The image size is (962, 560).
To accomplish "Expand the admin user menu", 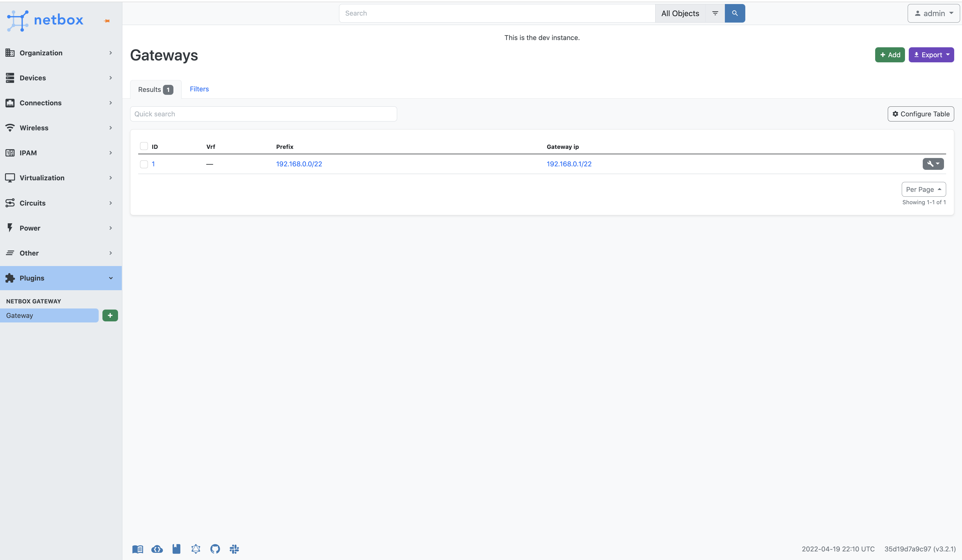I will tap(934, 13).
